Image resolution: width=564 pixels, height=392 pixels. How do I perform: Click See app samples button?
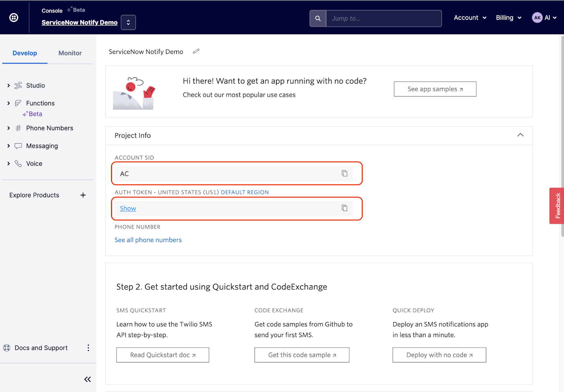tap(435, 89)
